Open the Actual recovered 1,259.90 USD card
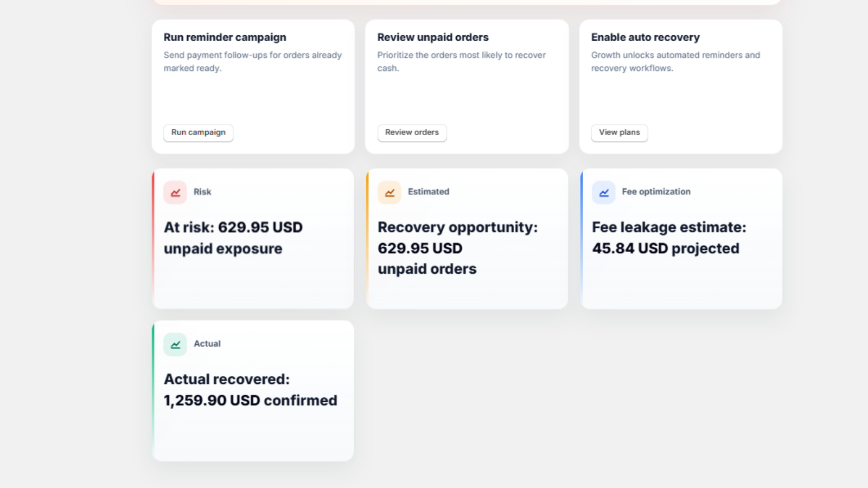This screenshot has height=488, width=868. 253,390
